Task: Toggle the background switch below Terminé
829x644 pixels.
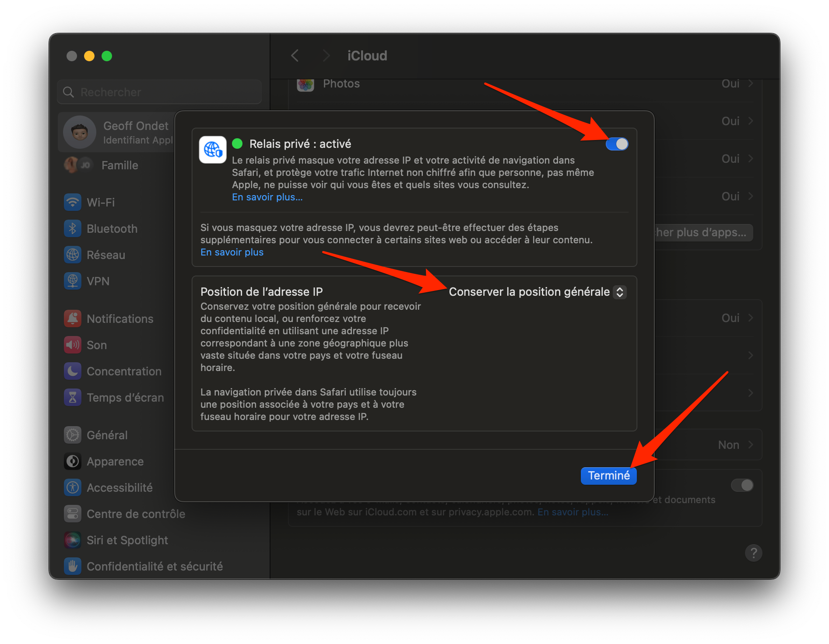Action: tap(742, 485)
